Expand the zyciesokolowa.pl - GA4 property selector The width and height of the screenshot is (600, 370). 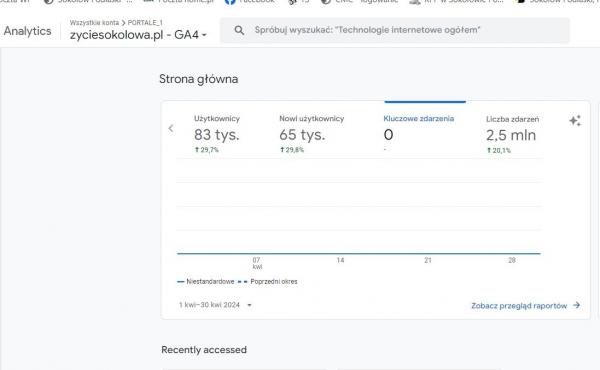tap(138, 35)
